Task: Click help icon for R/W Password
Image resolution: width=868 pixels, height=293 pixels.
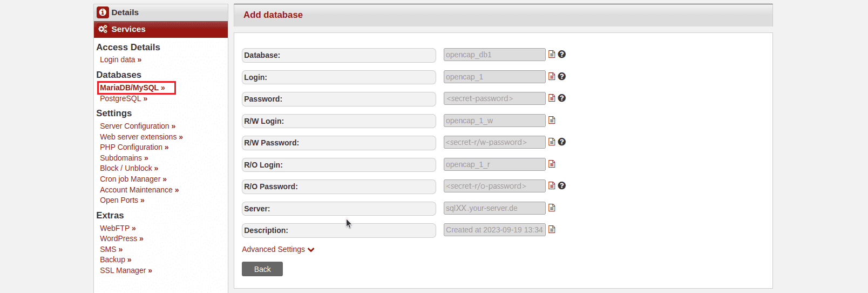Action: click(x=562, y=142)
